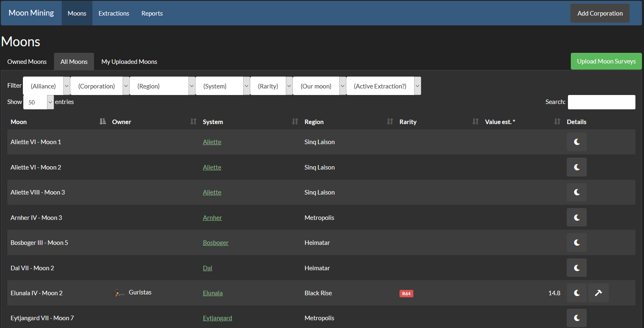Open the Active Extraction filter dropdown
Viewport: 644px width, 328px height.
384,86
